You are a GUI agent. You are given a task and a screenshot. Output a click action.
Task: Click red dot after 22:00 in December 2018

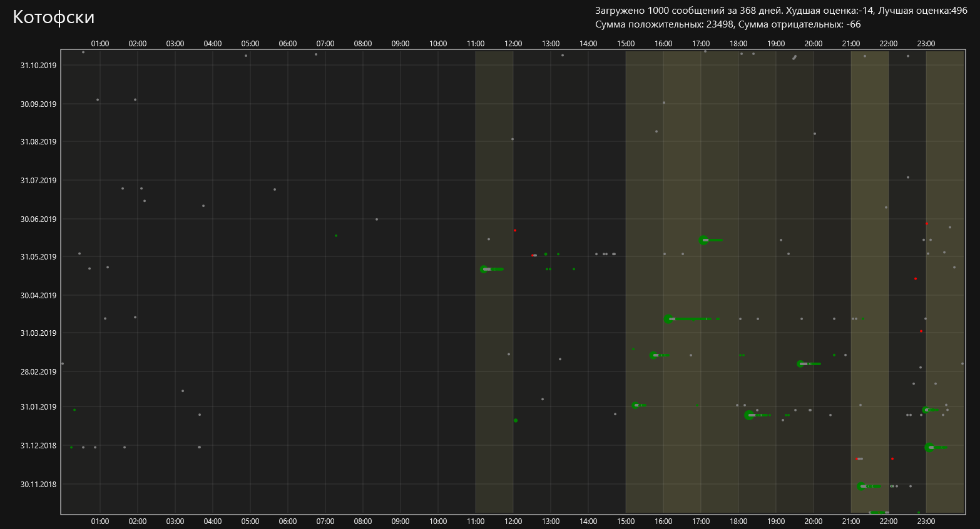892,458
